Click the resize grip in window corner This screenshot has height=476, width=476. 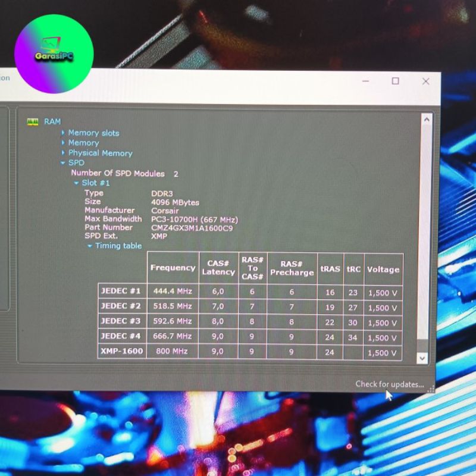click(431, 389)
